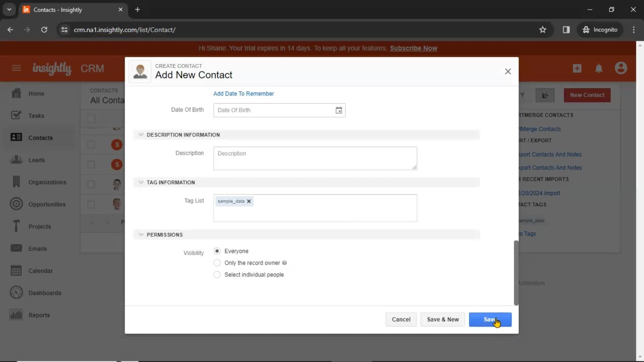
Task: Collapse Permissions section
Action: coord(142,235)
